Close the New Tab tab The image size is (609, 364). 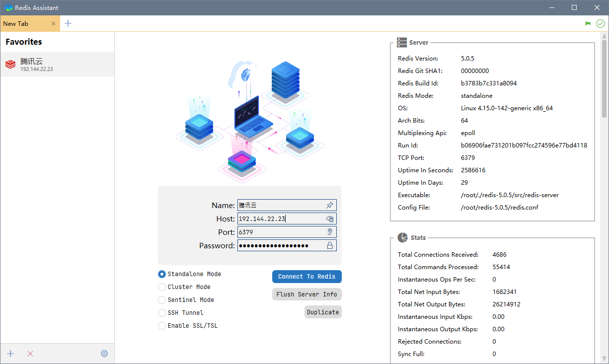pos(54,23)
